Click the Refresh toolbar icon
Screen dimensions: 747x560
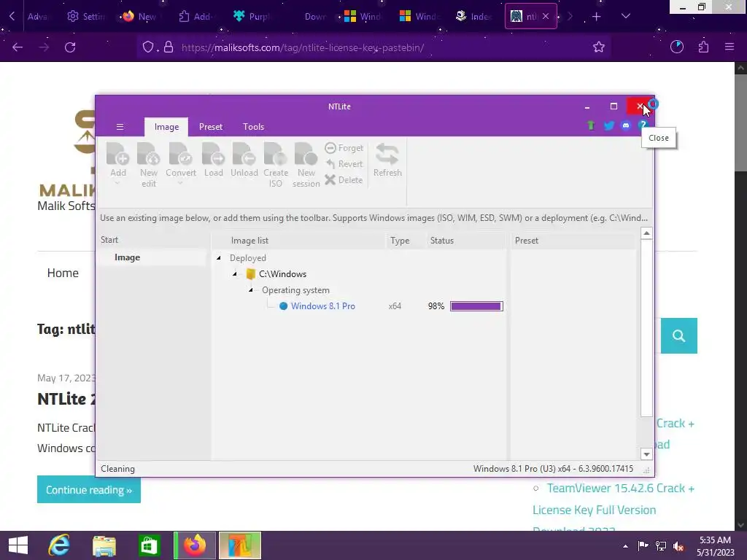387,160
